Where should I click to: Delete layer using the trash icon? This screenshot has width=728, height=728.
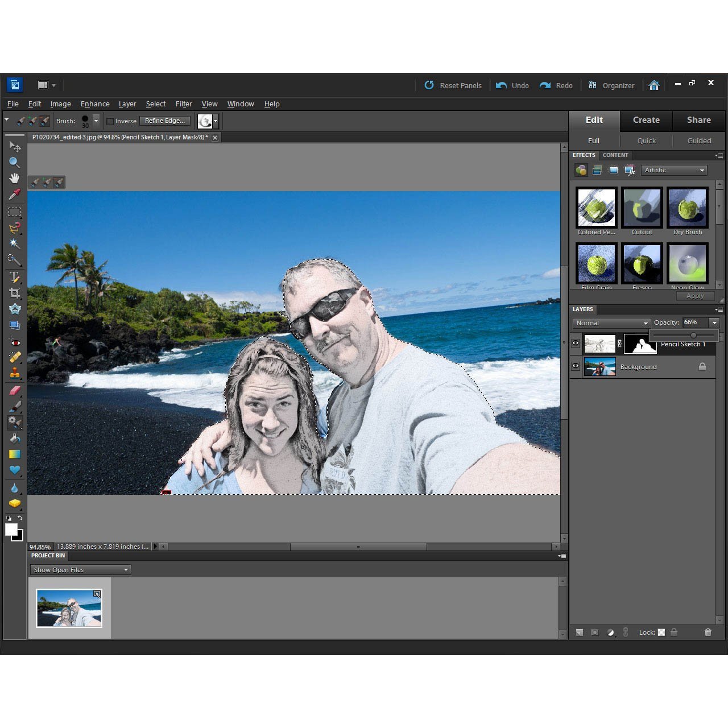tap(708, 632)
